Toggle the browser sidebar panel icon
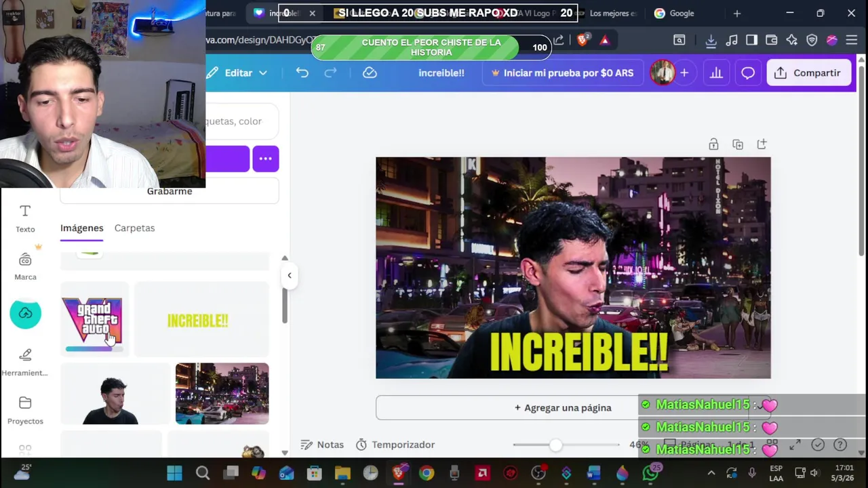 (751, 40)
